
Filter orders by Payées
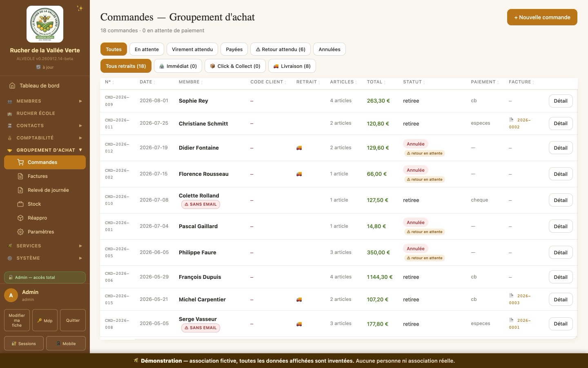pos(234,49)
